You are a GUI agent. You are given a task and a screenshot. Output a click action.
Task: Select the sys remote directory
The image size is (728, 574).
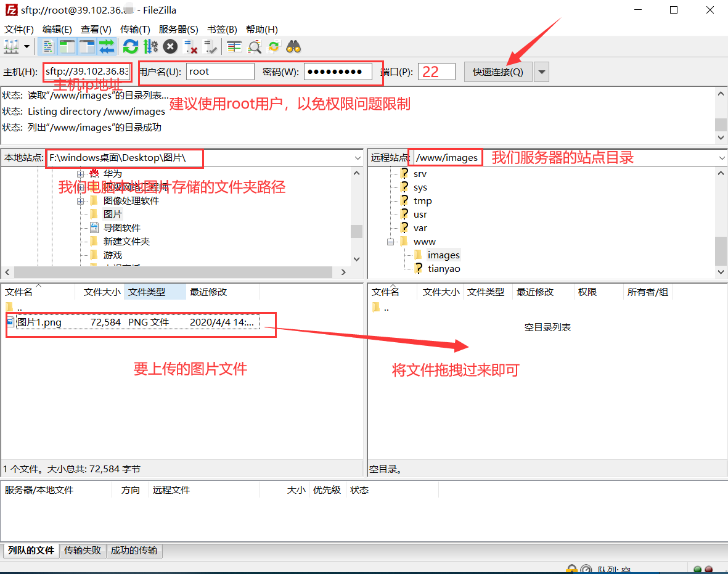[420, 187]
